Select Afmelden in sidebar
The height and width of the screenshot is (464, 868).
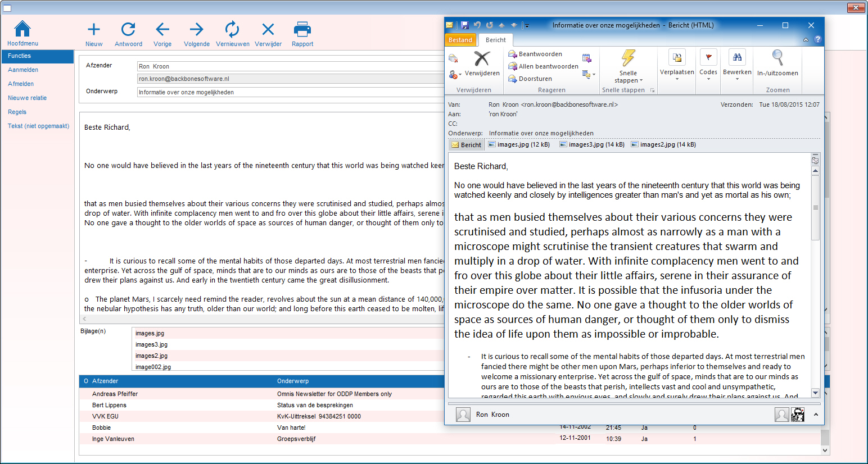(21, 84)
